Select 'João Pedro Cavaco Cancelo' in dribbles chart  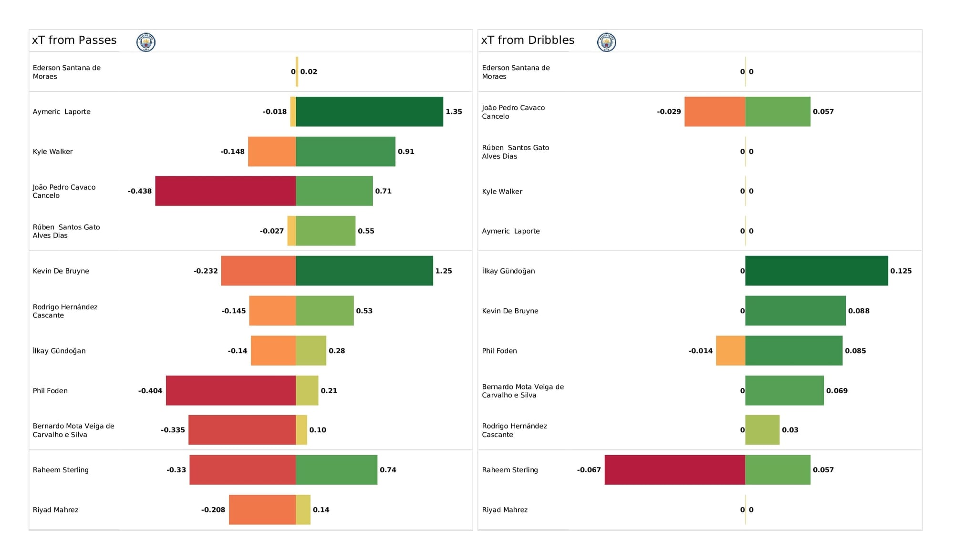click(x=513, y=112)
